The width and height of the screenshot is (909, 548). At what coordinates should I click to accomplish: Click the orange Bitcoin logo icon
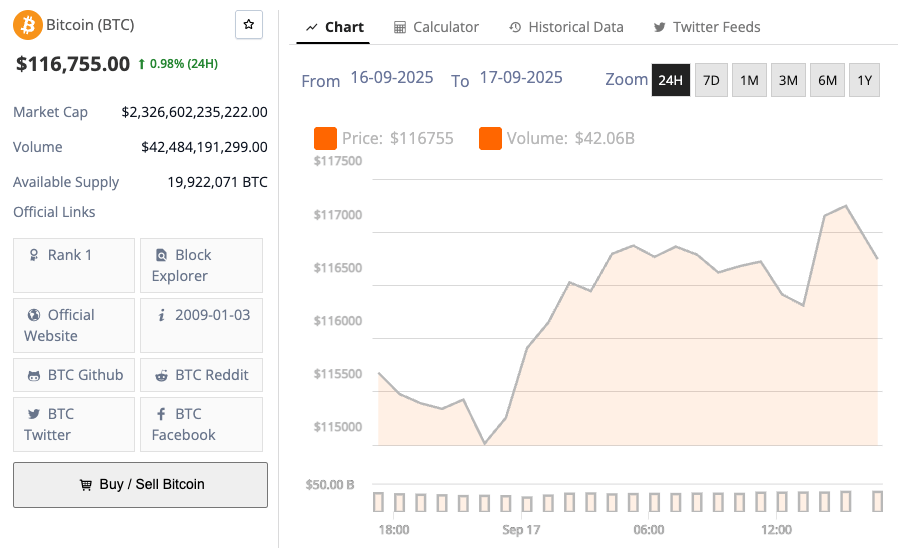coord(27,25)
